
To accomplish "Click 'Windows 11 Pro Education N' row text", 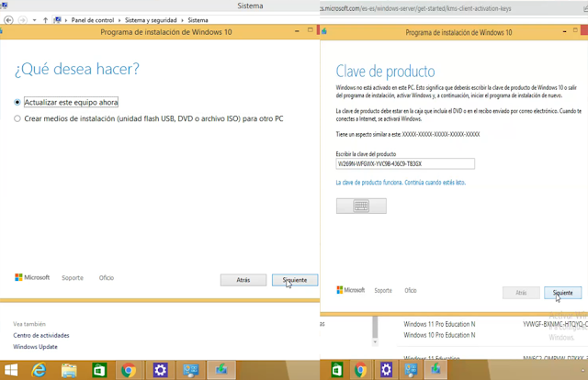I will pyautogui.click(x=439, y=324).
